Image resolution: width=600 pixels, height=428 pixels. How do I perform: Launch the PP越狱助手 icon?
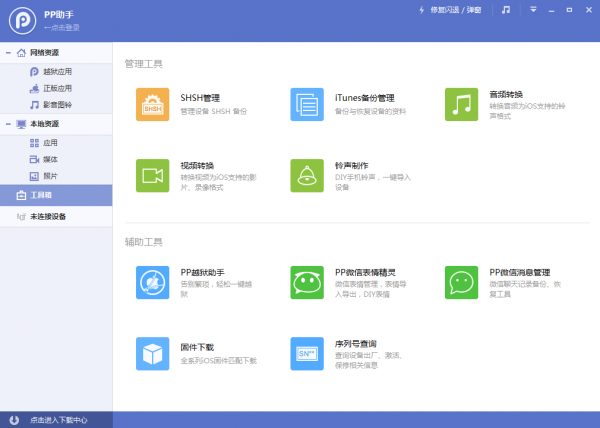[152, 282]
